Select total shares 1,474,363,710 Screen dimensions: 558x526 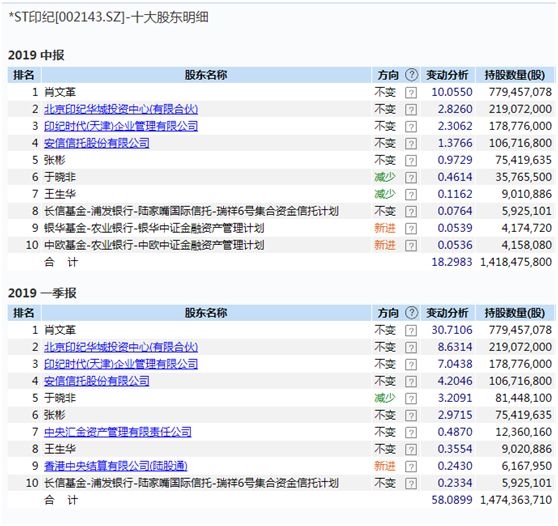click(x=516, y=500)
